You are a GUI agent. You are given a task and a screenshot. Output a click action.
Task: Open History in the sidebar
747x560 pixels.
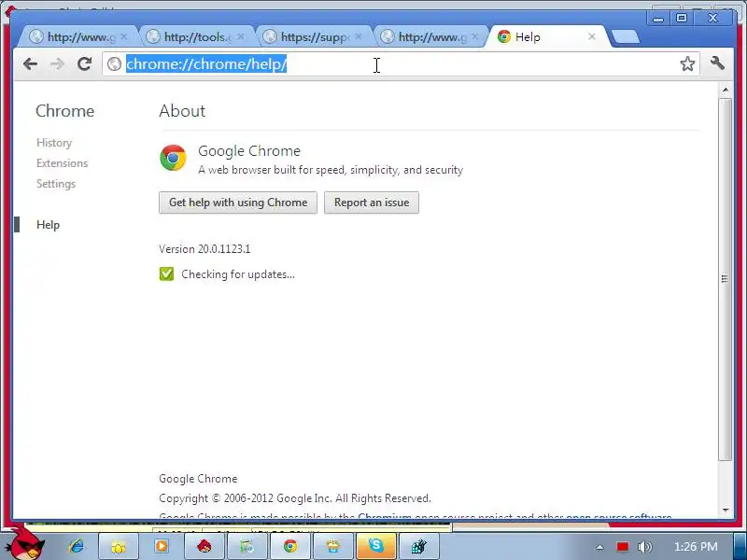point(54,143)
